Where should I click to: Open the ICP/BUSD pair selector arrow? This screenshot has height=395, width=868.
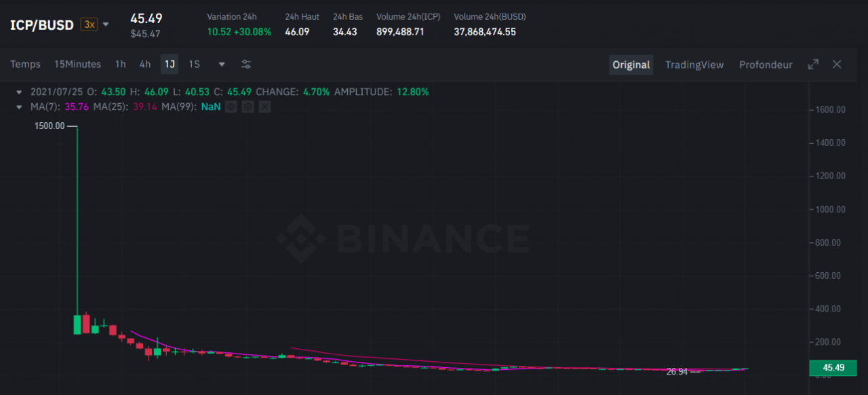(106, 24)
